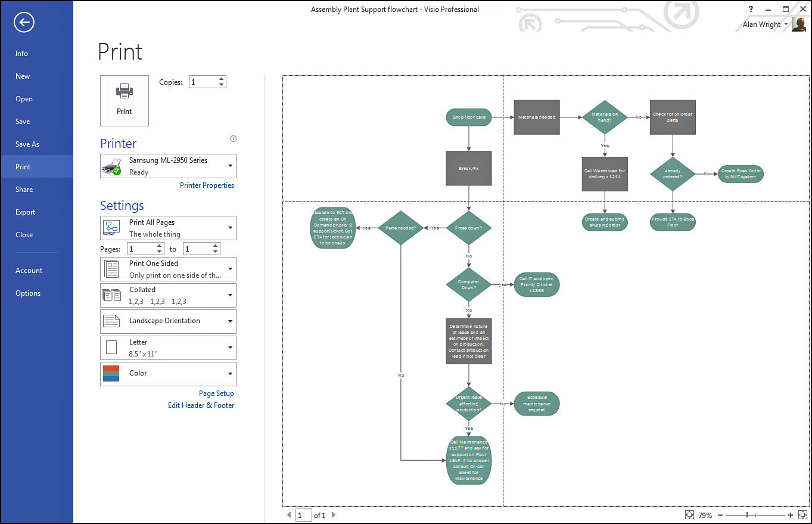Click the back arrow to exit Backstage
This screenshot has width=812, height=524.
[24, 23]
